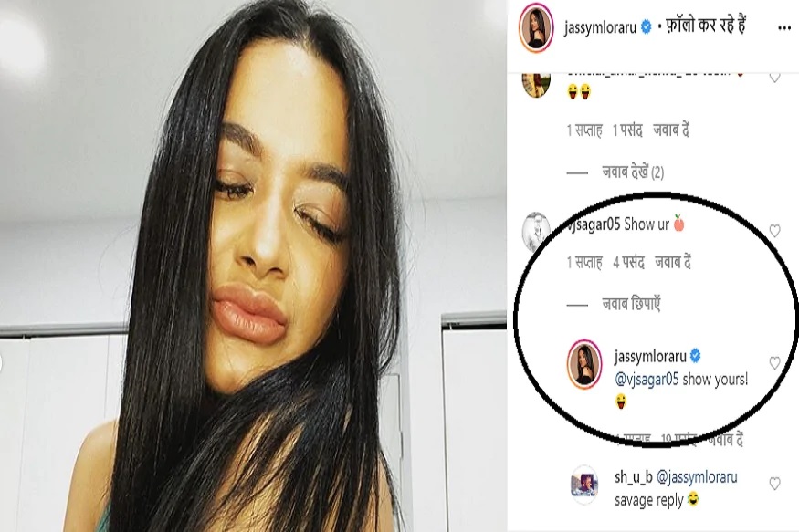Like jassymloraru's 'show yours!' reply
This screenshot has height=532, width=799.
coord(774,363)
